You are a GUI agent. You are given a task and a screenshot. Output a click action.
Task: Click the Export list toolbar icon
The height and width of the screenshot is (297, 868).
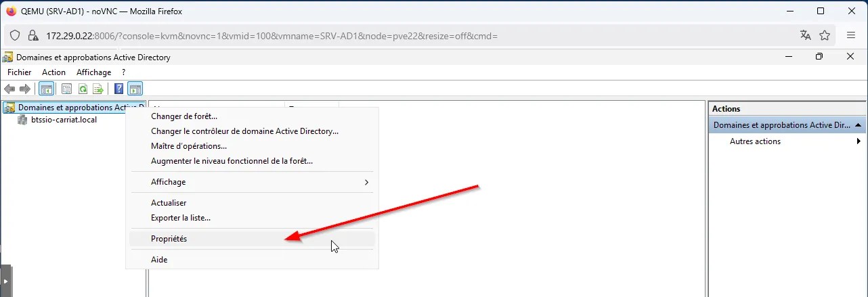pos(97,89)
